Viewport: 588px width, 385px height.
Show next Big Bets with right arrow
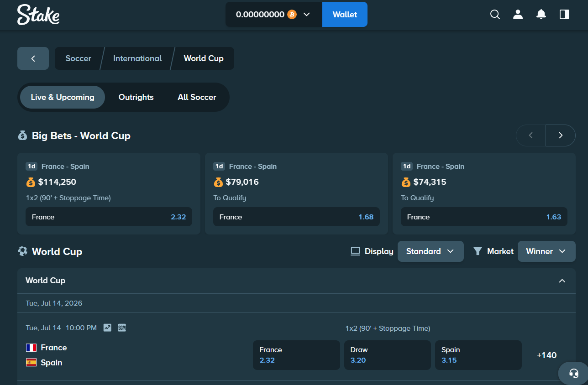(x=561, y=135)
